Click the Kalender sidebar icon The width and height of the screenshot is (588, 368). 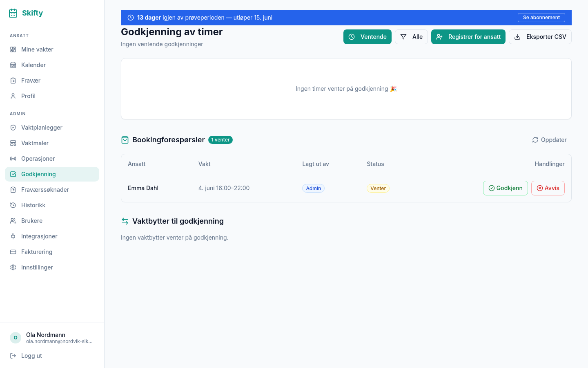[x=13, y=65]
